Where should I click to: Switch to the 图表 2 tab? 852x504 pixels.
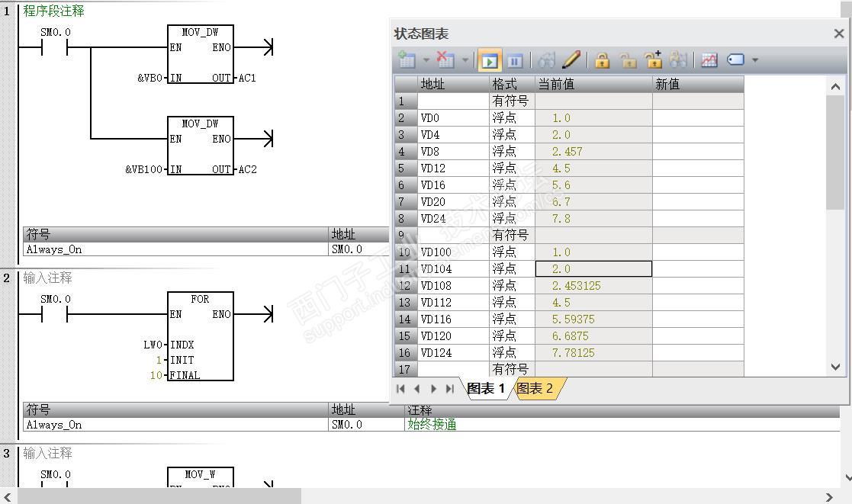535,388
